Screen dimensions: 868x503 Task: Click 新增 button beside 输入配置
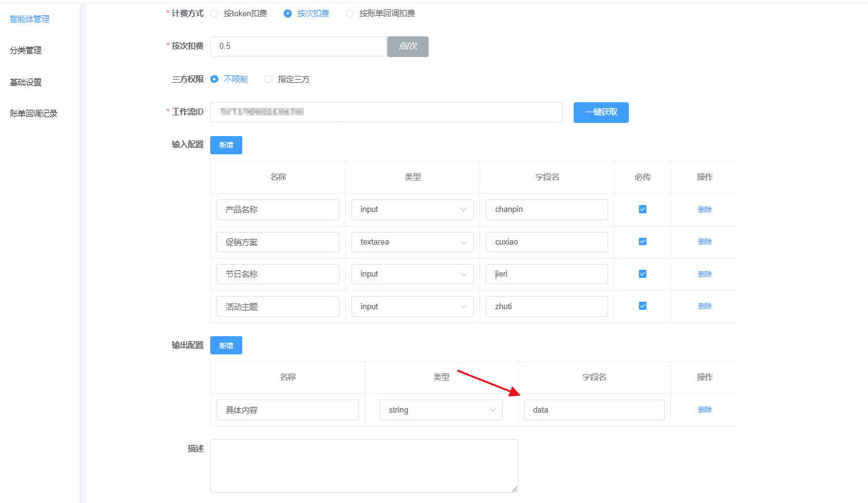click(226, 145)
